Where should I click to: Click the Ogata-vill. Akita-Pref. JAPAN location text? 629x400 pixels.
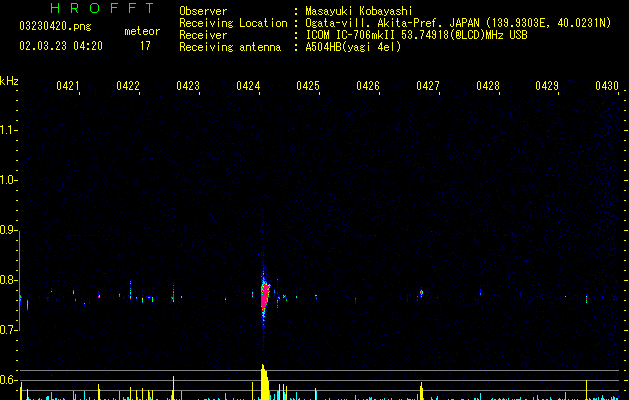(x=458, y=23)
